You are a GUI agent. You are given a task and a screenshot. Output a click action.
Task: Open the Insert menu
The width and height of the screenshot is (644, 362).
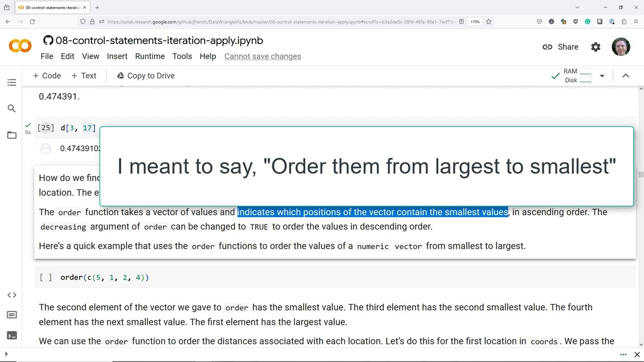[x=117, y=56]
